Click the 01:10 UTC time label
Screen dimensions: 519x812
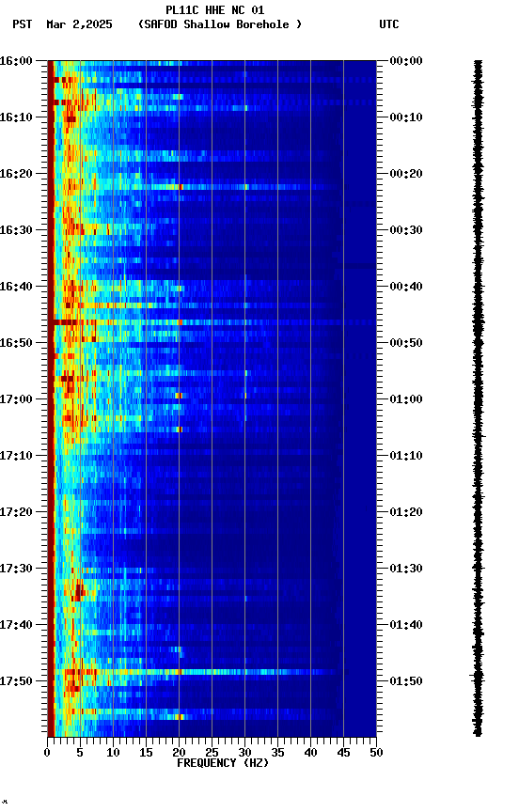406,456
